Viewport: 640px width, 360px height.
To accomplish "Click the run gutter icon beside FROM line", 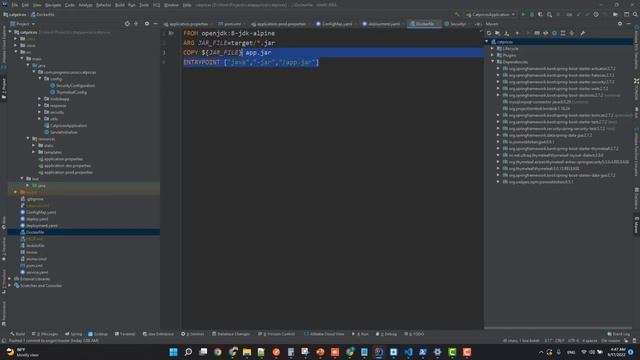I will tap(171, 33).
